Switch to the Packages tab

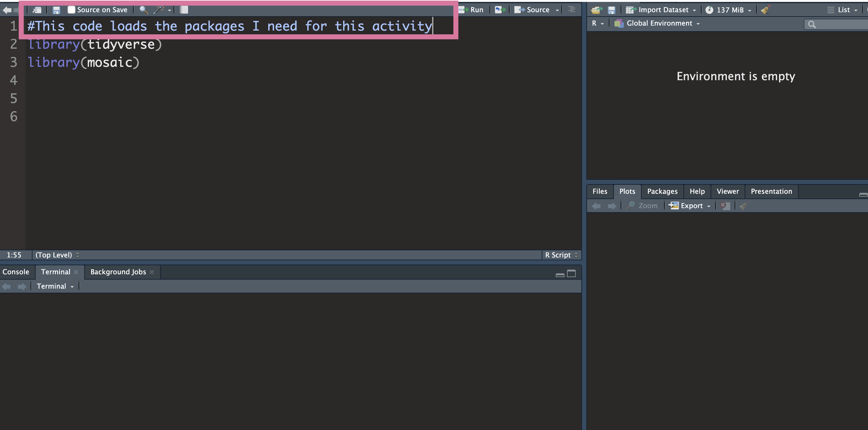(x=662, y=191)
